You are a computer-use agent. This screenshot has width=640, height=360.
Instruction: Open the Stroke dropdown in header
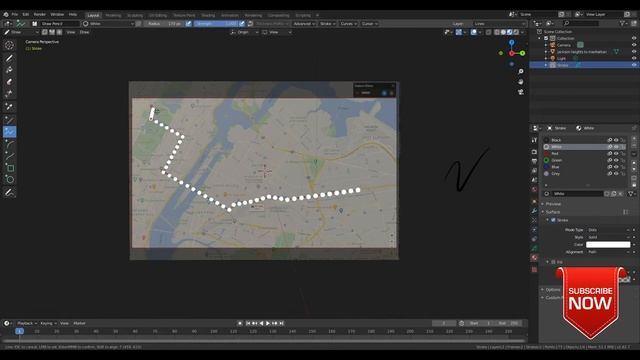pos(327,24)
